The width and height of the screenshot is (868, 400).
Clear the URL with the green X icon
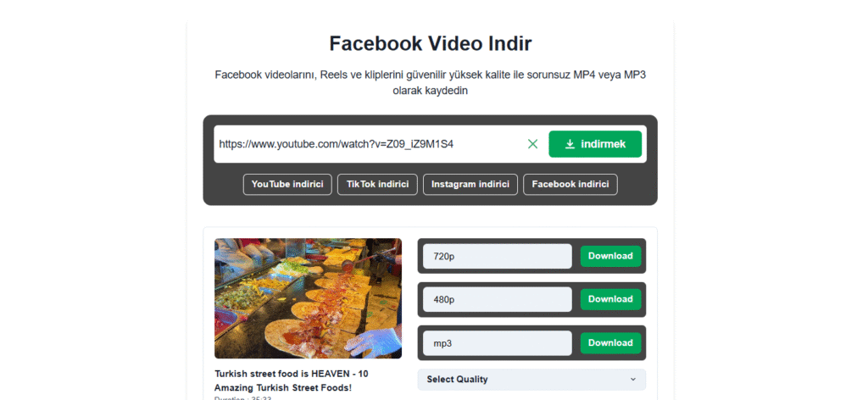pyautogui.click(x=532, y=144)
